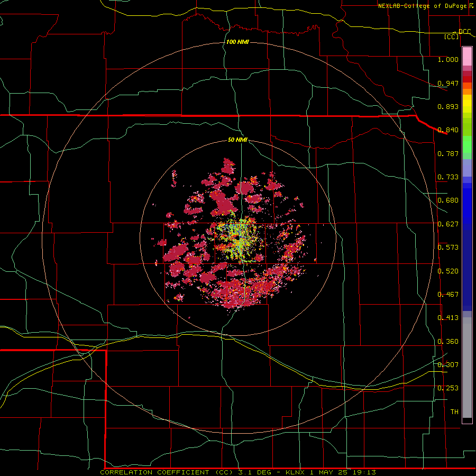Click the 0.840 legend value
The height and width of the screenshot is (476, 476).
pos(448,130)
